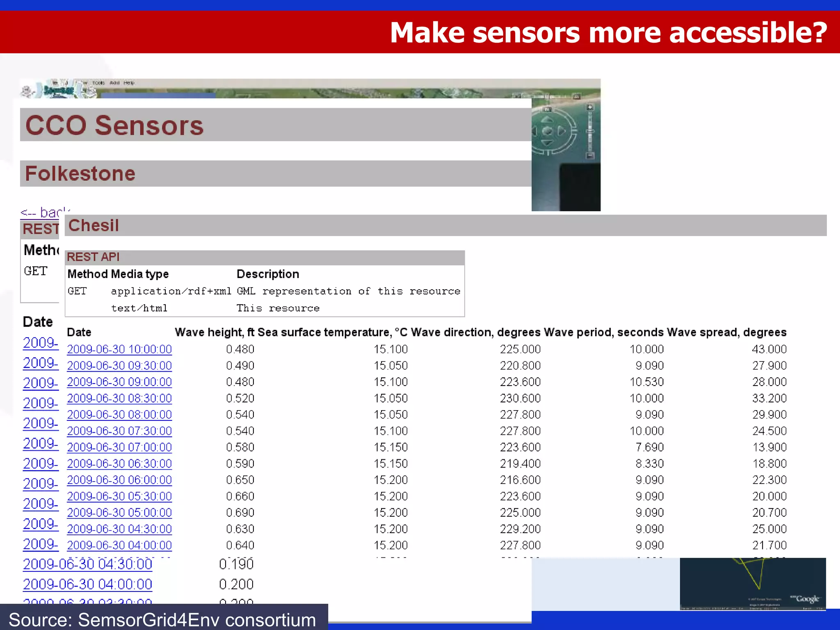Click the Folkestone section heading
840x630 pixels.
click(80, 173)
